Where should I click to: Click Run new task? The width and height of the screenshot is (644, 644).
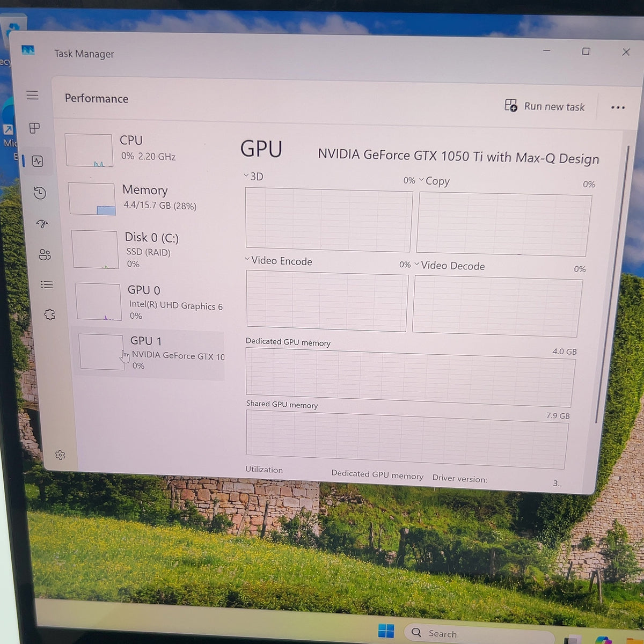(x=545, y=106)
